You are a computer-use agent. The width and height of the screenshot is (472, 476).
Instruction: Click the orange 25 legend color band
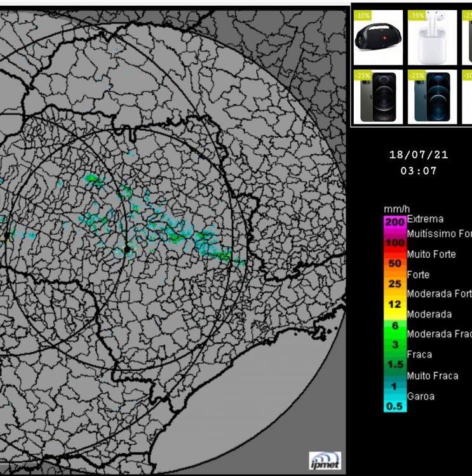click(394, 283)
